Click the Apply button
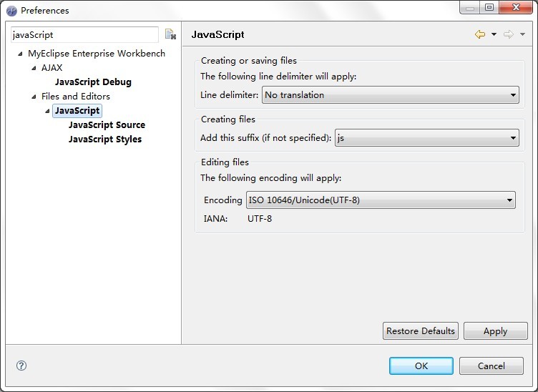Screen dimensions: 538x392 click(496, 331)
